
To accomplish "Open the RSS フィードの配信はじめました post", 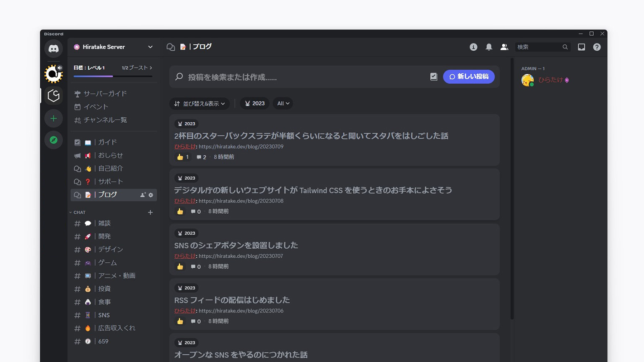I will (x=232, y=300).
